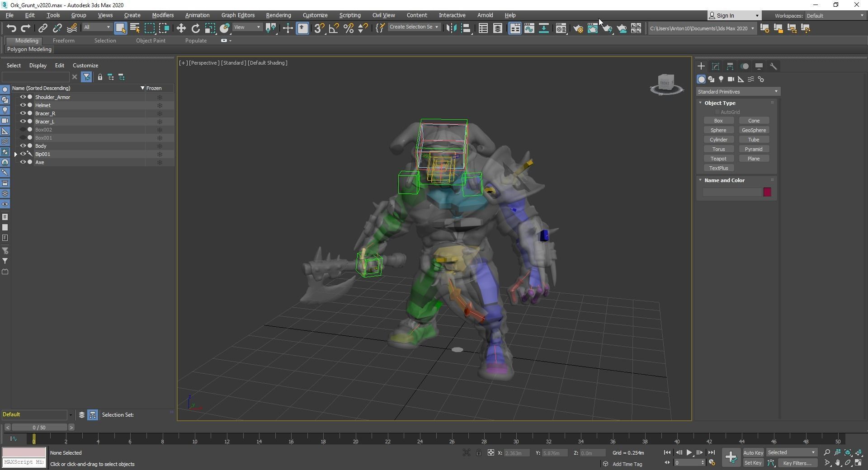868x470 pixels.
Task: Switch to the Object Paint ribbon tab
Action: click(151, 41)
